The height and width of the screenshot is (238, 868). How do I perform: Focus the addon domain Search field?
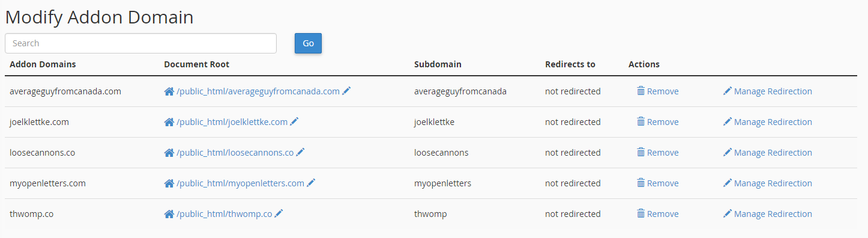tap(140, 43)
